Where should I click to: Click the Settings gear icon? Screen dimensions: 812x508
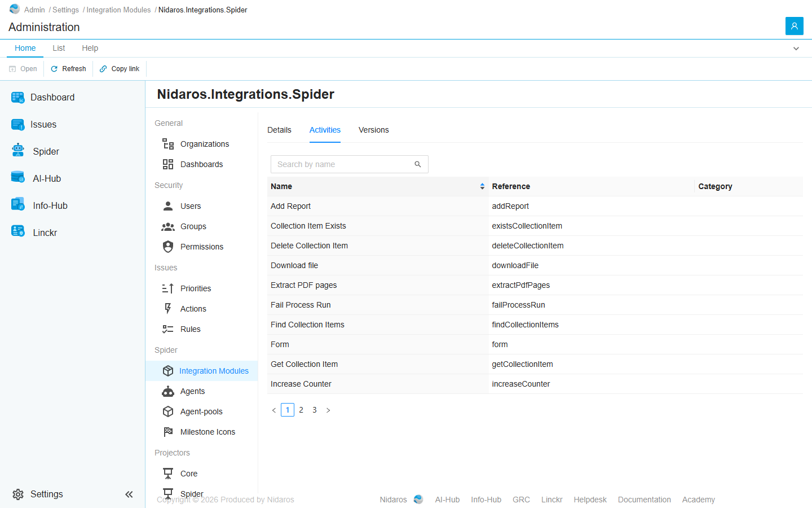pyautogui.click(x=18, y=494)
